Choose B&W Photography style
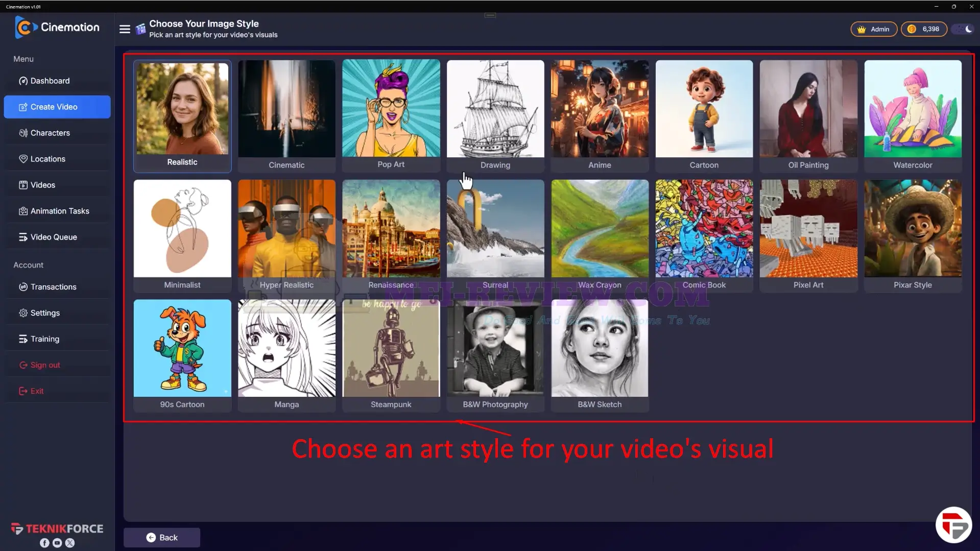This screenshot has width=980, height=551. click(495, 355)
